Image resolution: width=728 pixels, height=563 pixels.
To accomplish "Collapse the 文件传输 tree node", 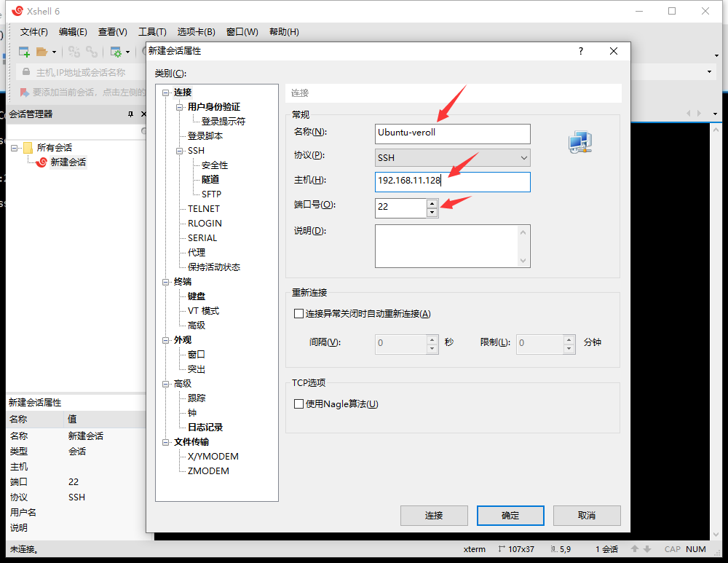I will pyautogui.click(x=165, y=442).
